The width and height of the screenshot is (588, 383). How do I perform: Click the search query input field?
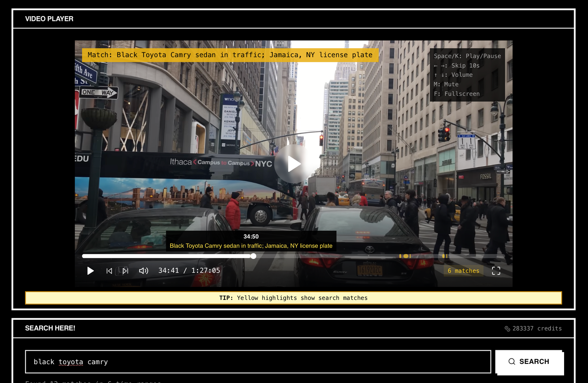pos(258,362)
